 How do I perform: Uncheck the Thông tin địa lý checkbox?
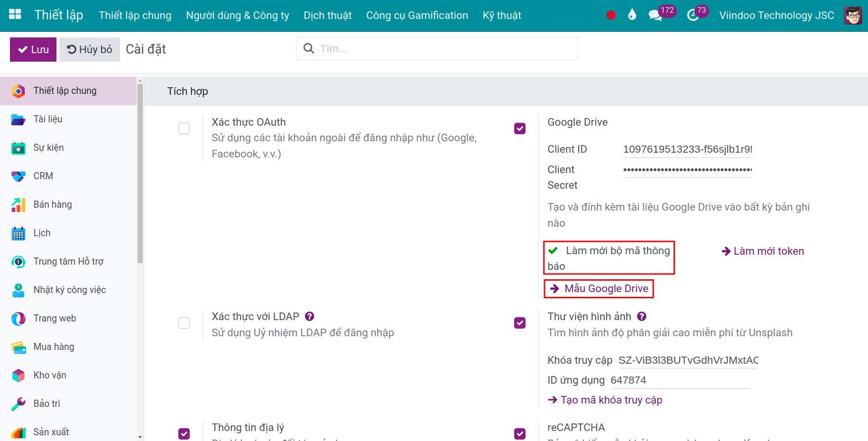coord(184,434)
